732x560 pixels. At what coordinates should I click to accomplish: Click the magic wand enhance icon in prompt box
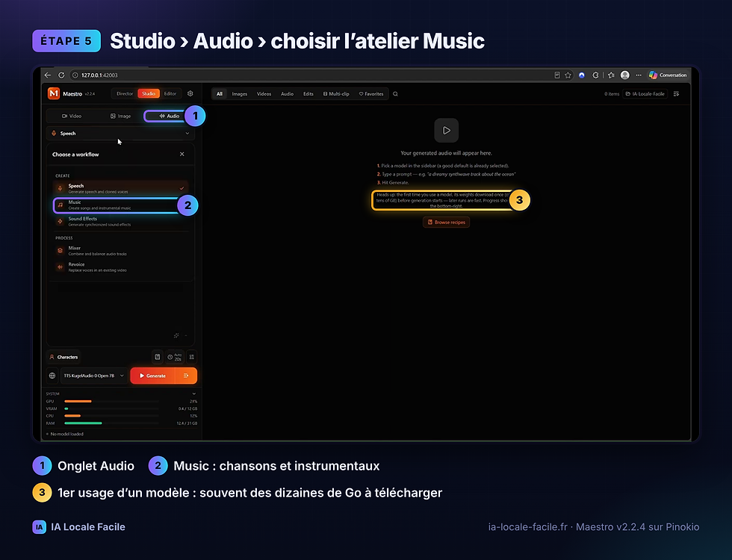[176, 335]
